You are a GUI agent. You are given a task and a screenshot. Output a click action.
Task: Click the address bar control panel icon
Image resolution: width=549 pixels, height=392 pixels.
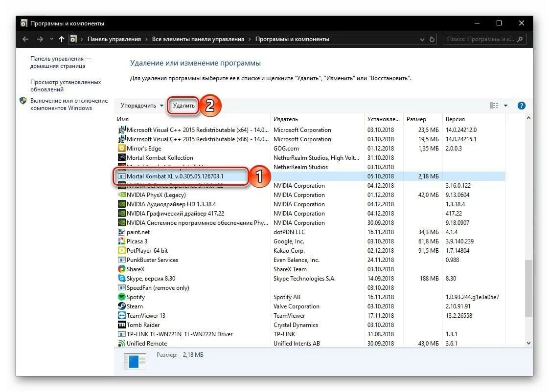coord(73,39)
